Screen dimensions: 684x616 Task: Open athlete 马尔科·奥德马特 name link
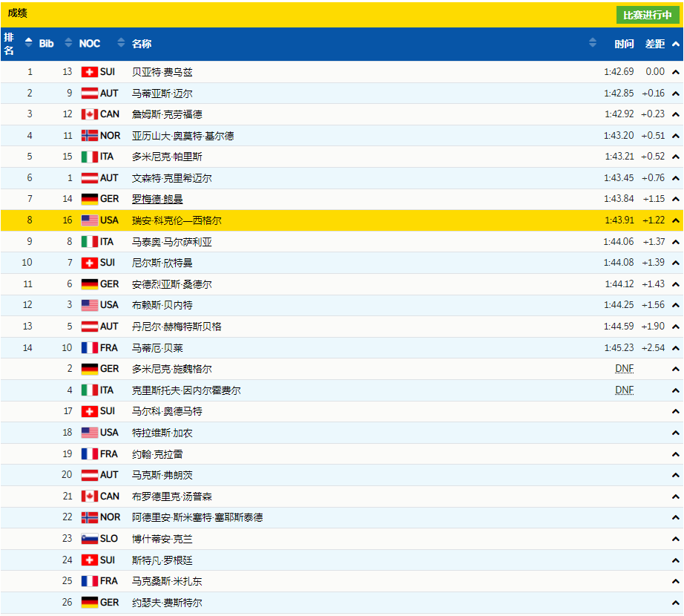click(166, 411)
